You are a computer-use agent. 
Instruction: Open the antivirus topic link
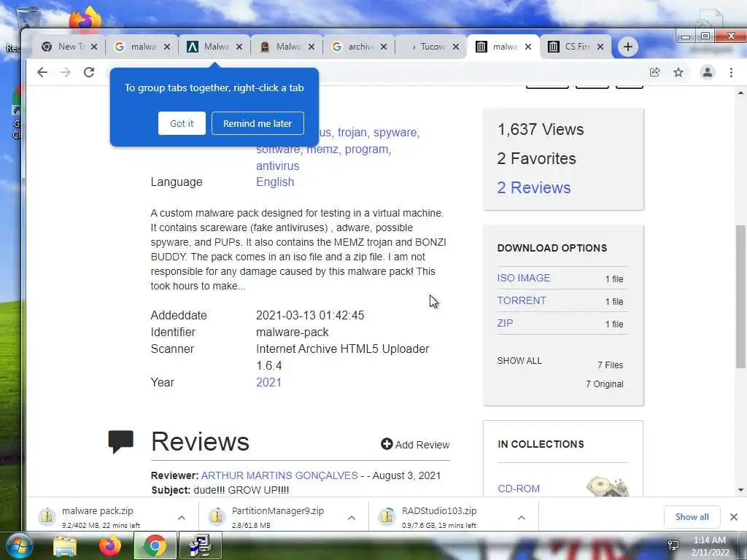click(278, 166)
